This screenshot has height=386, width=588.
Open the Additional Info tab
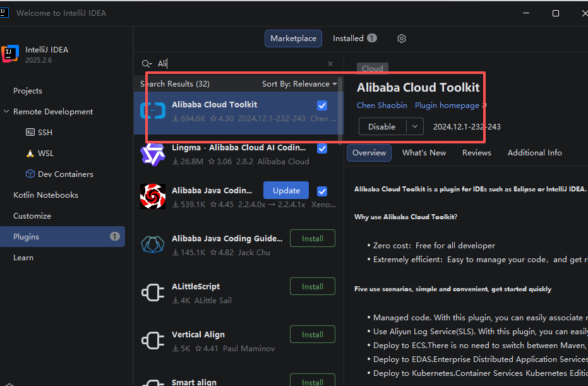[x=535, y=153]
